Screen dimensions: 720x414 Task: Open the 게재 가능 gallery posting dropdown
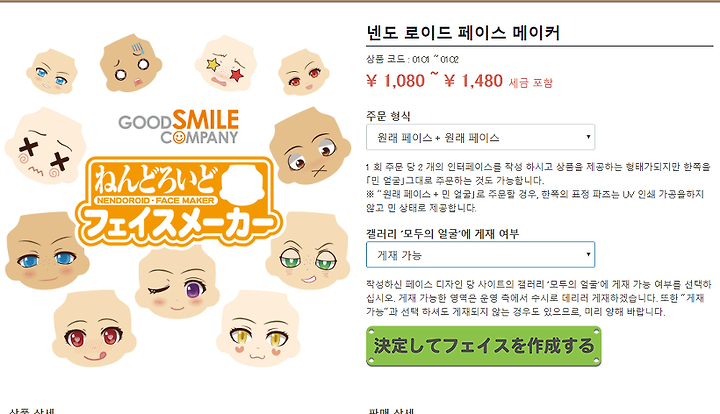click(x=480, y=255)
